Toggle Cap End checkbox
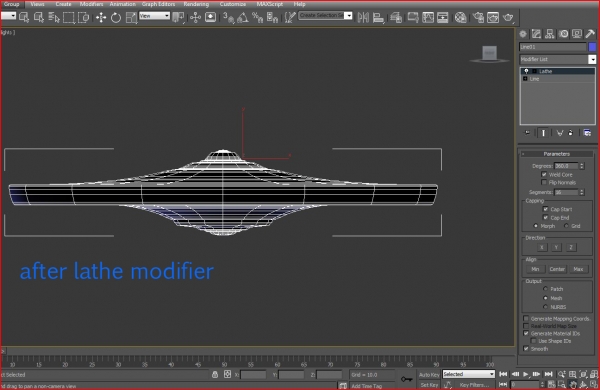The width and height of the screenshot is (600, 390). point(545,217)
